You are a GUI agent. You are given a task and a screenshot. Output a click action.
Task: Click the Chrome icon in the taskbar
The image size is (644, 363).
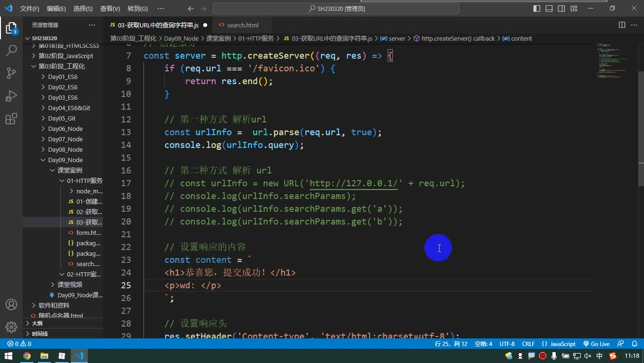[x=27, y=356]
